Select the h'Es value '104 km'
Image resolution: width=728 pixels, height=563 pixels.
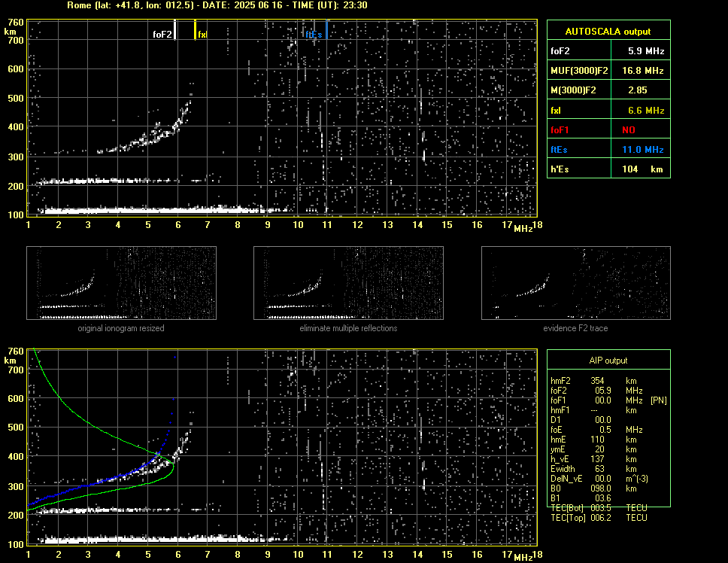642,169
